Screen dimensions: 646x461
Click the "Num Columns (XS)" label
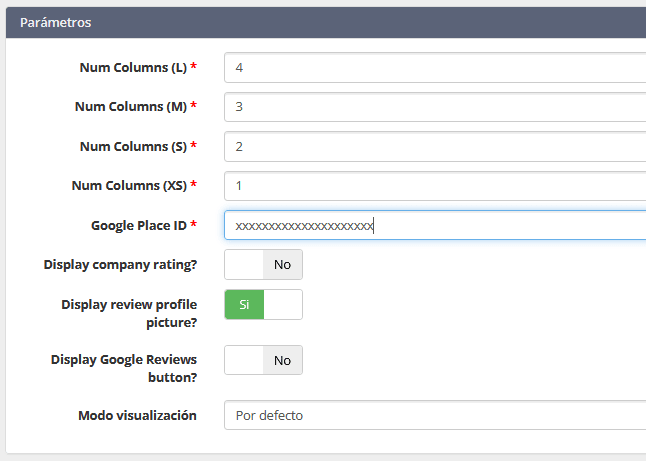[128, 186]
